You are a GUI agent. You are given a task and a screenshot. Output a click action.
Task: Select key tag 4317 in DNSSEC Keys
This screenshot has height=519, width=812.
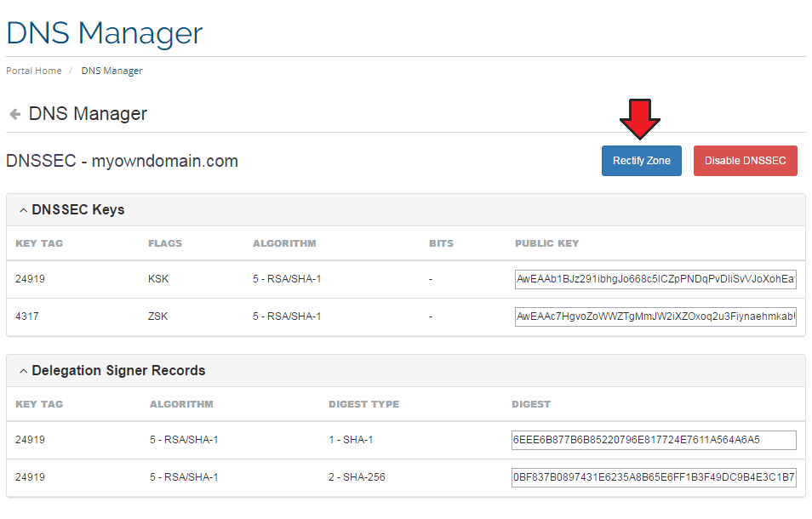27,317
